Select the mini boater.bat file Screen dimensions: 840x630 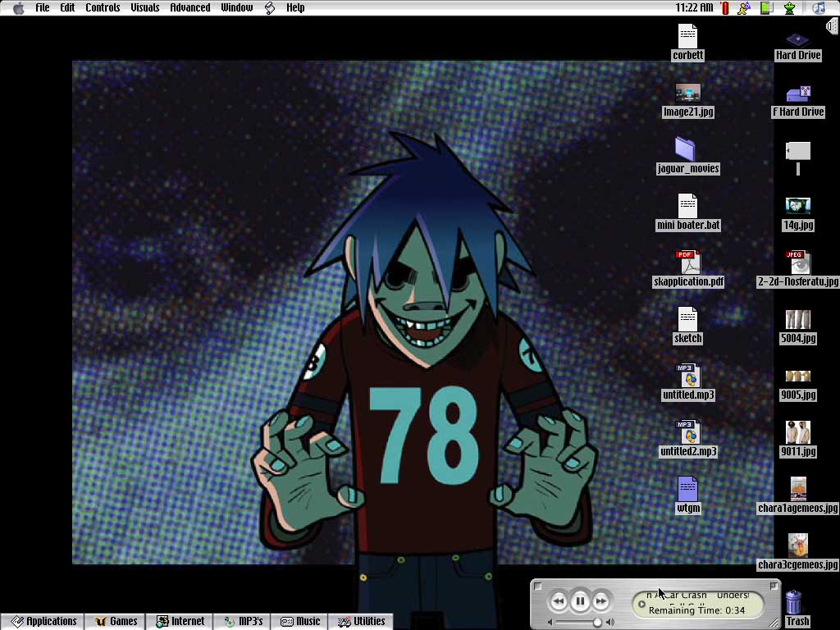coord(688,206)
